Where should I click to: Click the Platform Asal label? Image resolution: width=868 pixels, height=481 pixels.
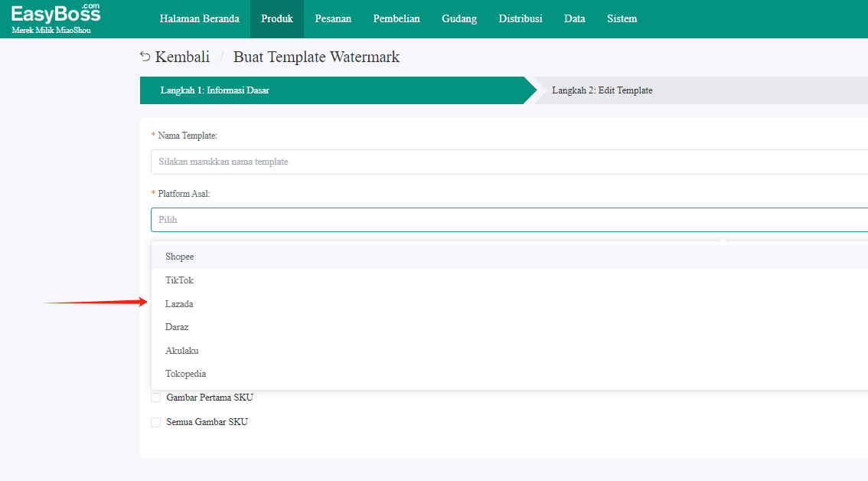pos(184,194)
